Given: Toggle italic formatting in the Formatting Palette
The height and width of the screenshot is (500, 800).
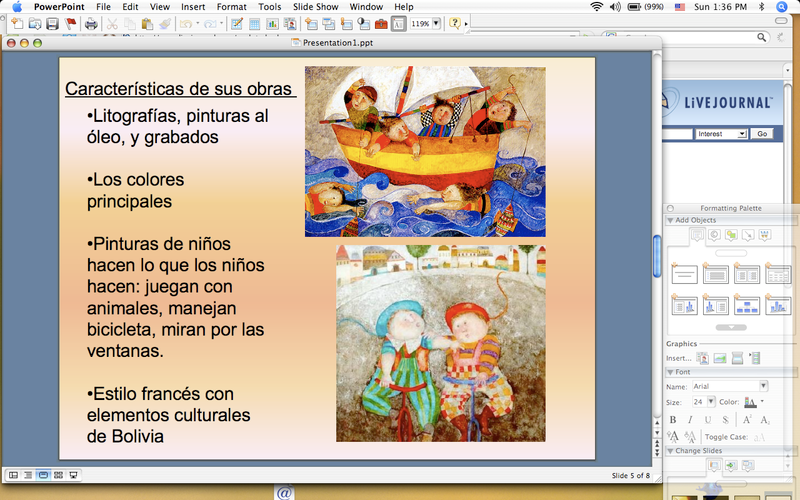Looking at the screenshot, I should 690,419.
